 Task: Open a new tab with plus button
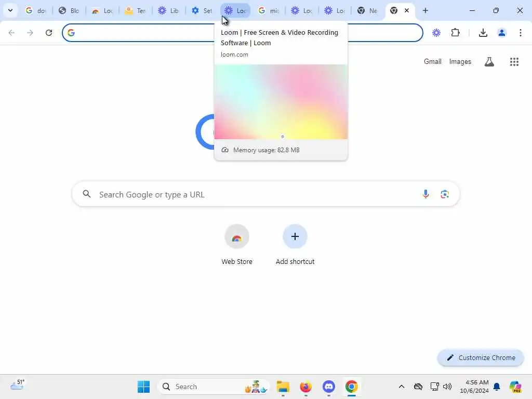(425, 10)
